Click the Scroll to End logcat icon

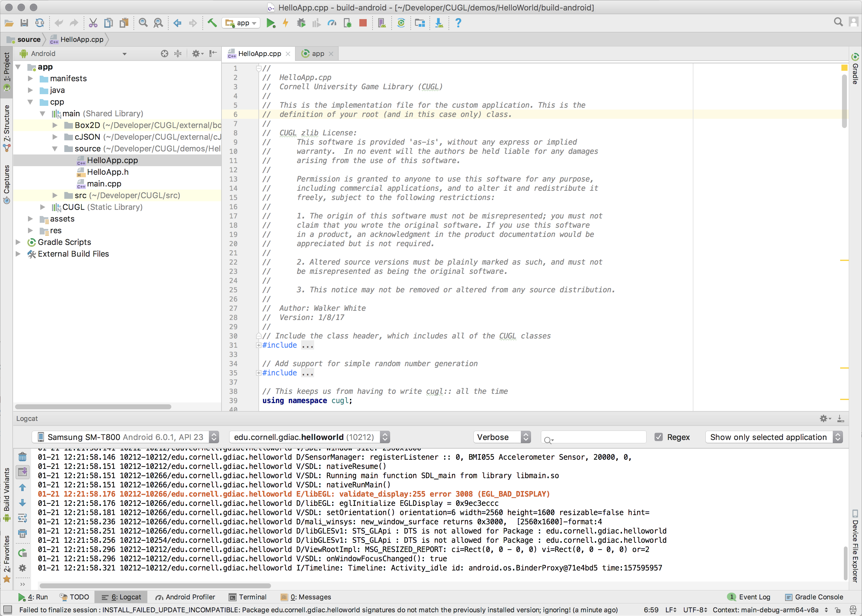coord(22,472)
